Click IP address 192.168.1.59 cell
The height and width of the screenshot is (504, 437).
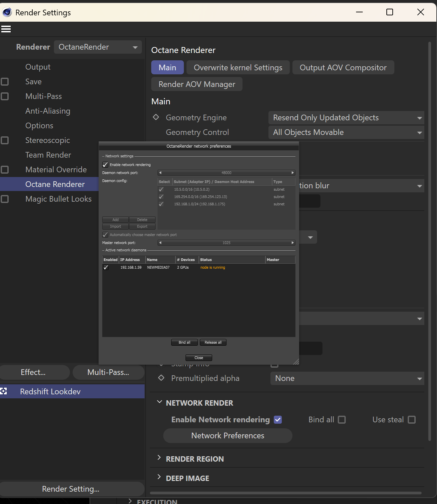131,267
